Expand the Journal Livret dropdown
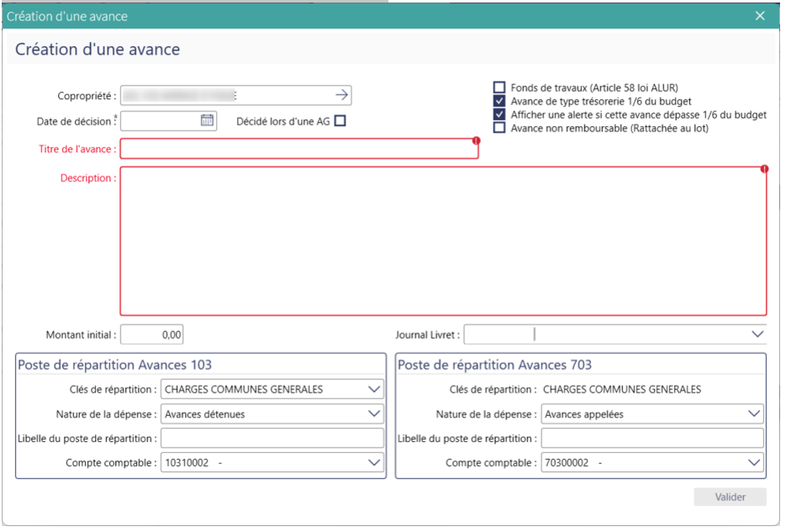The image size is (786, 532). tap(754, 334)
